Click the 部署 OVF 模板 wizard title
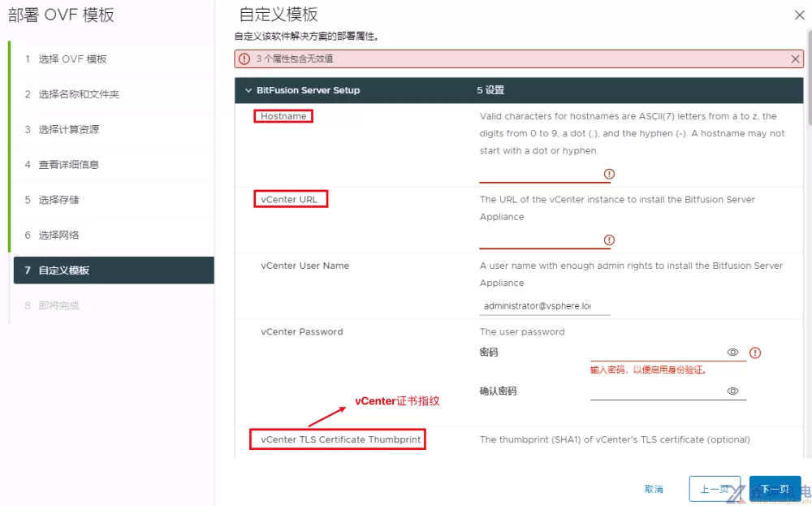 [x=61, y=15]
